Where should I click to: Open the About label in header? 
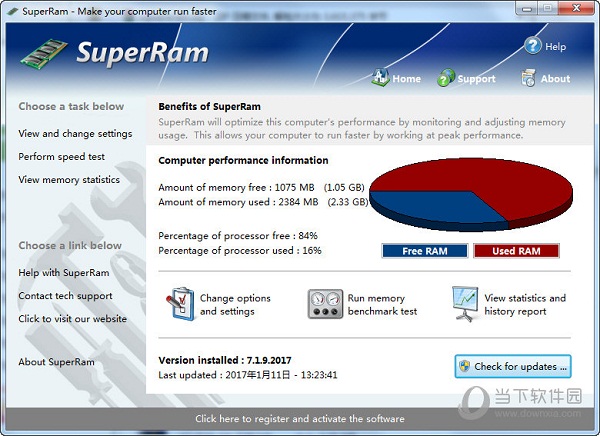click(555, 79)
